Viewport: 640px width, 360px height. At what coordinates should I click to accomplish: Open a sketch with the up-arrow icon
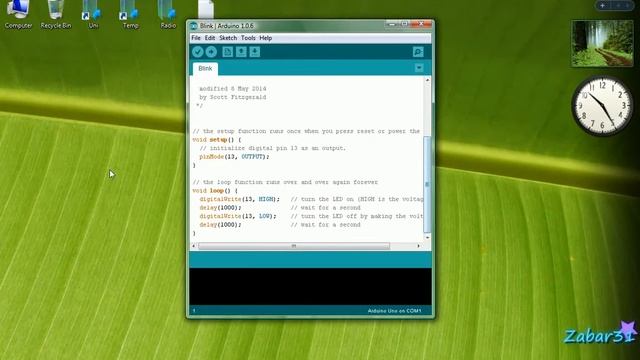pyautogui.click(x=241, y=52)
